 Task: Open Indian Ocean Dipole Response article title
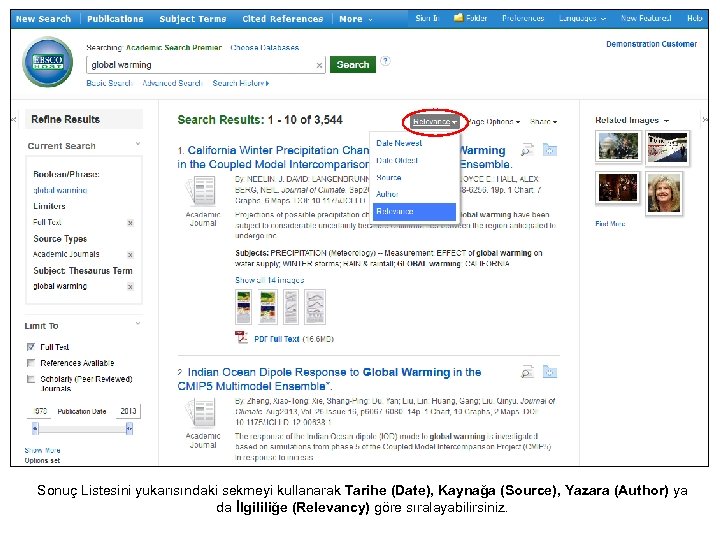[329, 379]
